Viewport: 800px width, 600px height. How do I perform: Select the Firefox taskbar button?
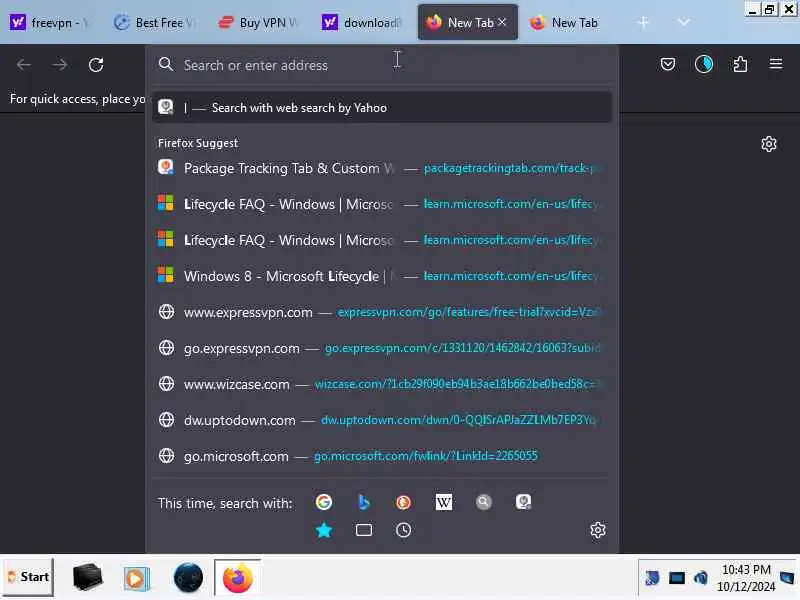pyautogui.click(x=238, y=578)
